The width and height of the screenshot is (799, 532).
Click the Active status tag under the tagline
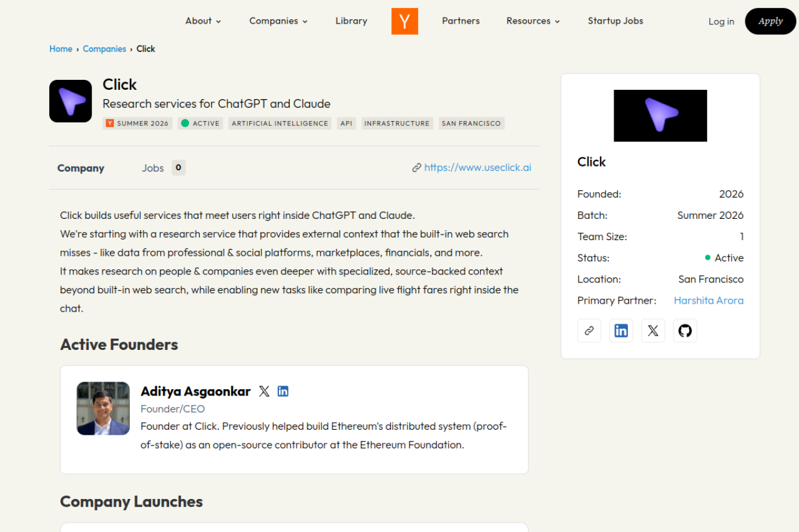[200, 123]
